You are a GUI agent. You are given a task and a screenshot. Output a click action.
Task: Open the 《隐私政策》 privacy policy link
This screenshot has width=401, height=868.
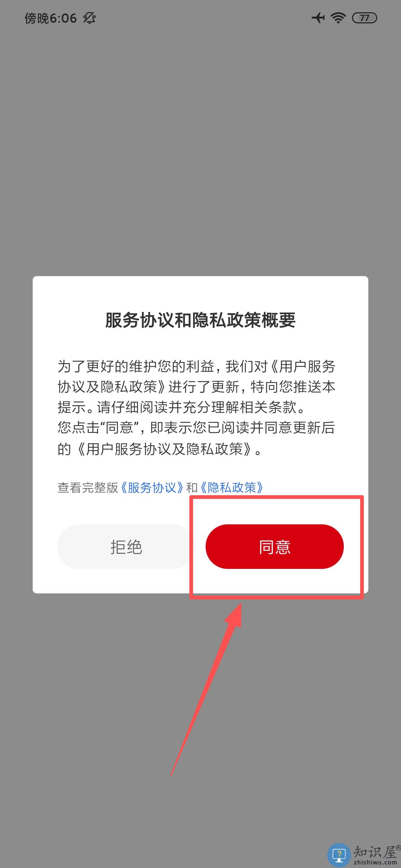232,487
